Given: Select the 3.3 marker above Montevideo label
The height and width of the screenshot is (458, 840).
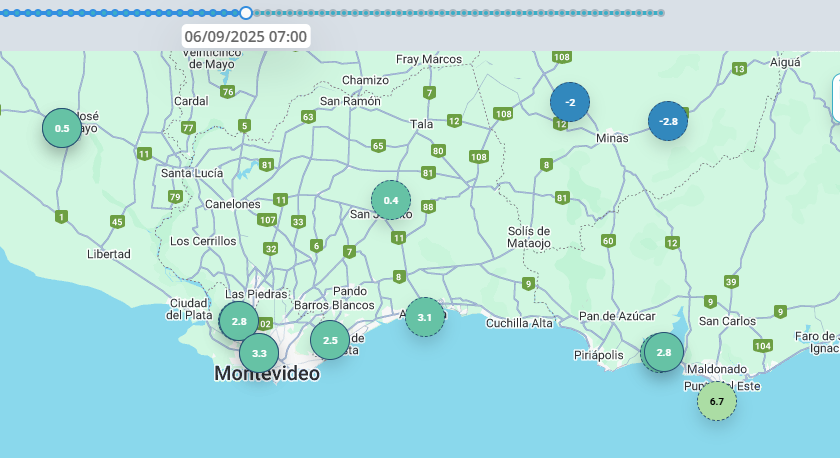Looking at the screenshot, I should 259,353.
